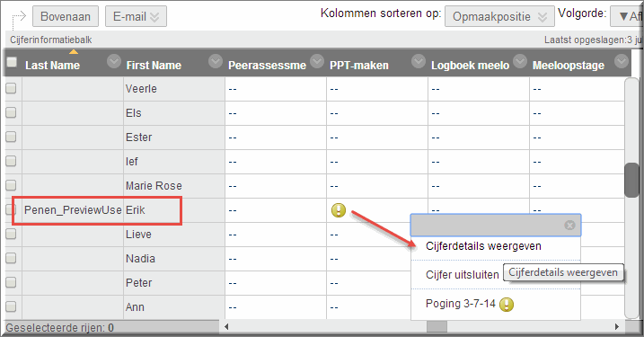This screenshot has height=337, width=644.
Task: Open the Peerassessme column options chevron
Action: 317,61
